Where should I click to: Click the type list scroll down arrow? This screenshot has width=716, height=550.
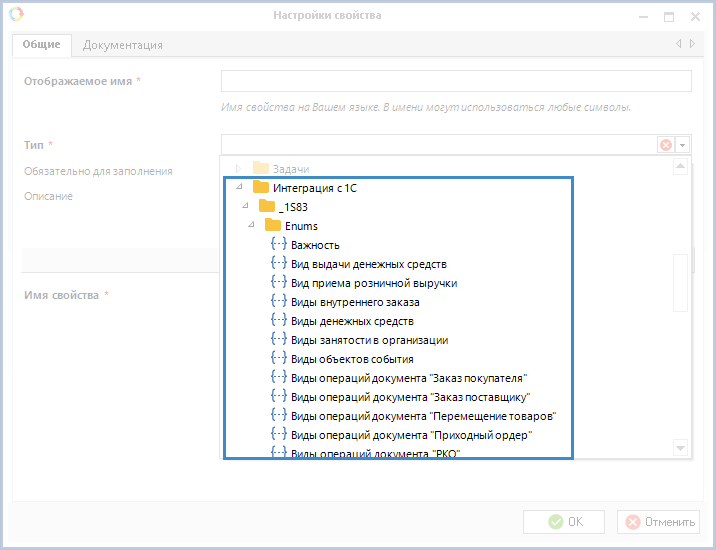680,448
